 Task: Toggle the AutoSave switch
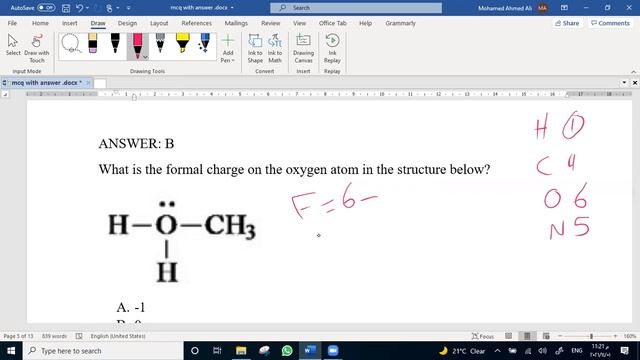pyautogui.click(x=46, y=8)
